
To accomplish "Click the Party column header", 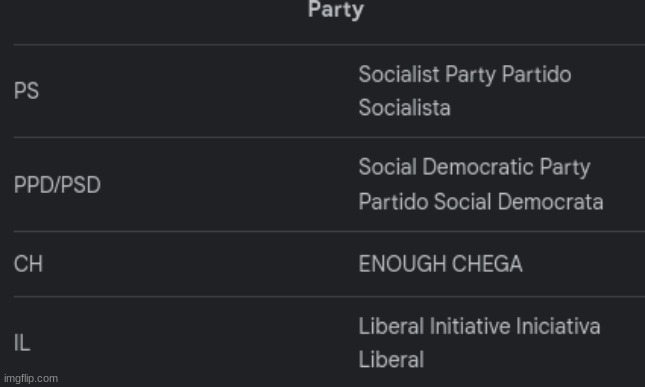I will pyautogui.click(x=336, y=10).
